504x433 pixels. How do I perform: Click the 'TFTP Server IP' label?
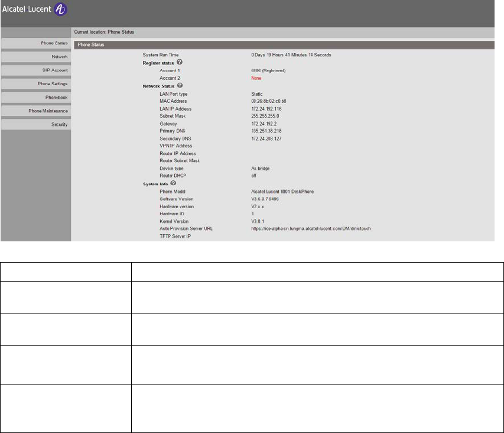pyautogui.click(x=175, y=236)
